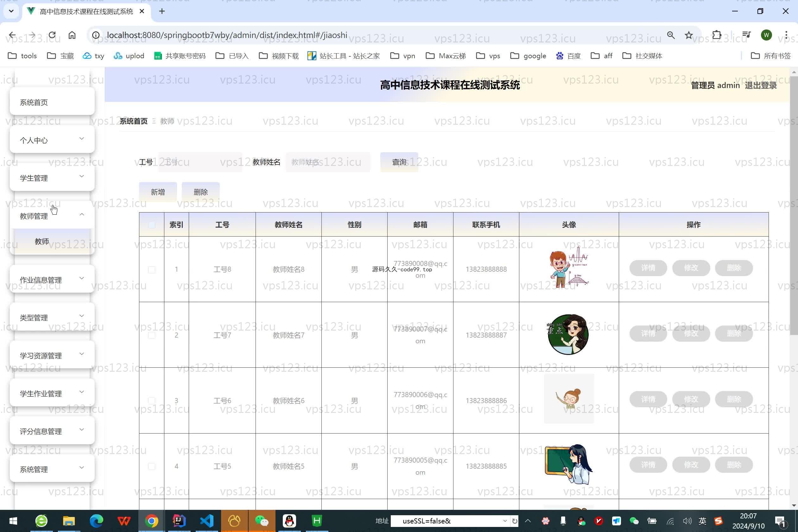Open the 百度 bookmark
Image resolution: width=798 pixels, height=532 pixels.
pyautogui.click(x=568, y=56)
